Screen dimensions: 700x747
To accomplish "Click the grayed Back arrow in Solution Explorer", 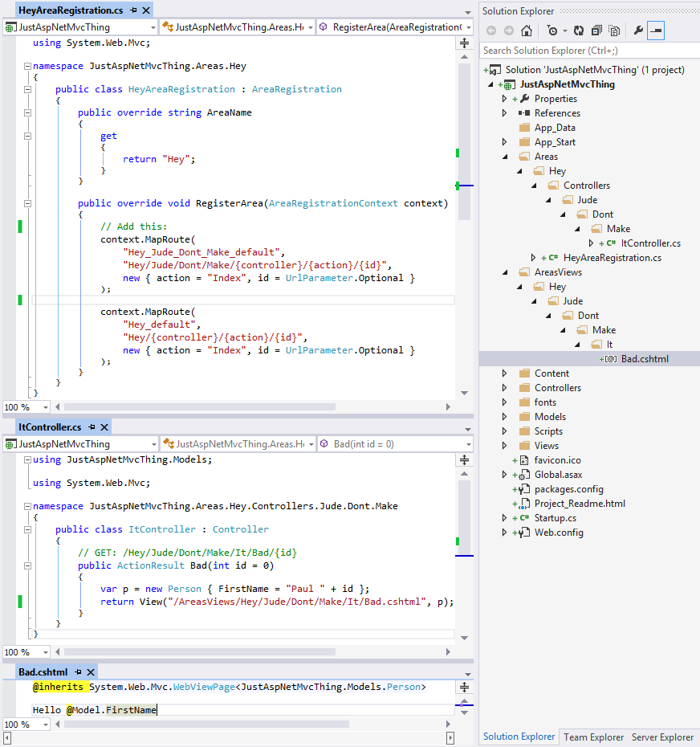I will click(x=491, y=31).
